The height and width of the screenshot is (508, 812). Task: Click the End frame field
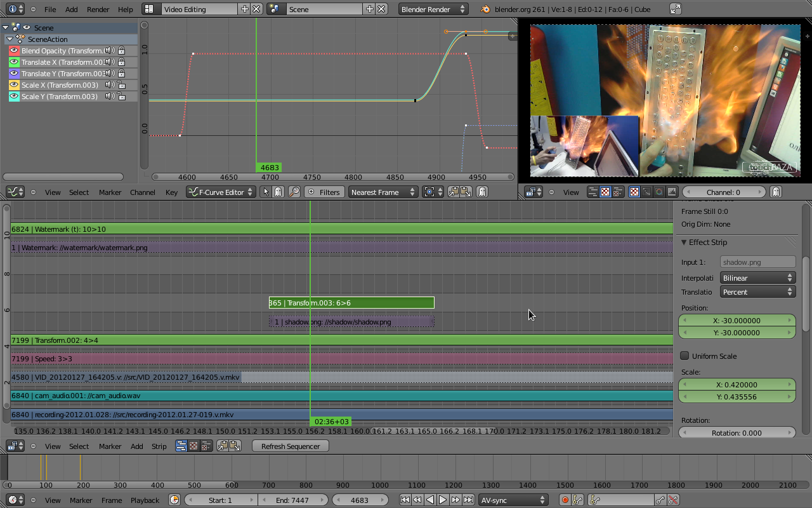point(292,500)
